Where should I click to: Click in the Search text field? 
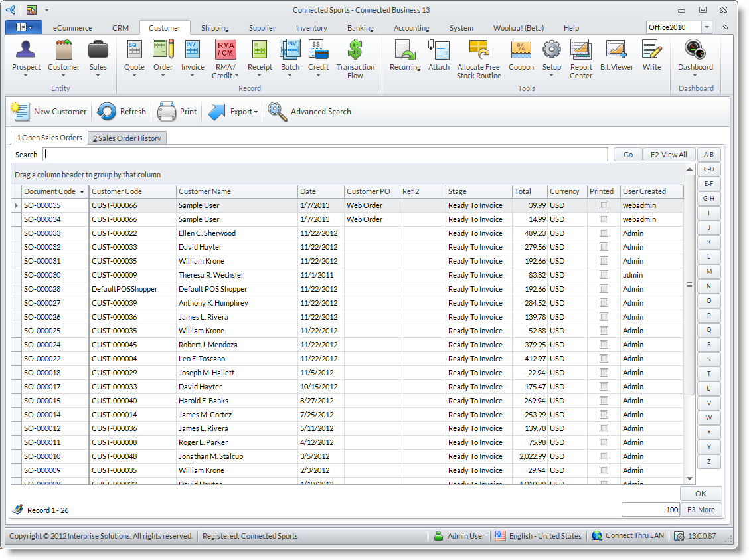[x=325, y=155]
